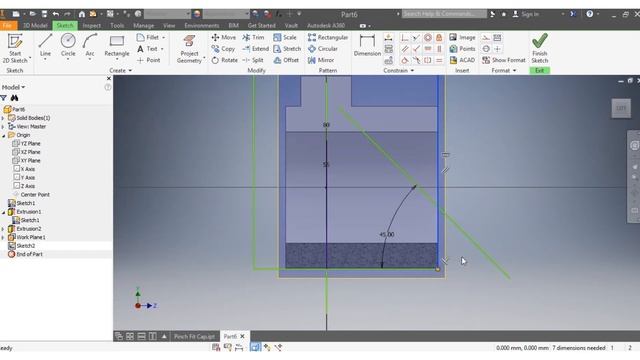Switch to the Inspect tab

tap(91, 25)
